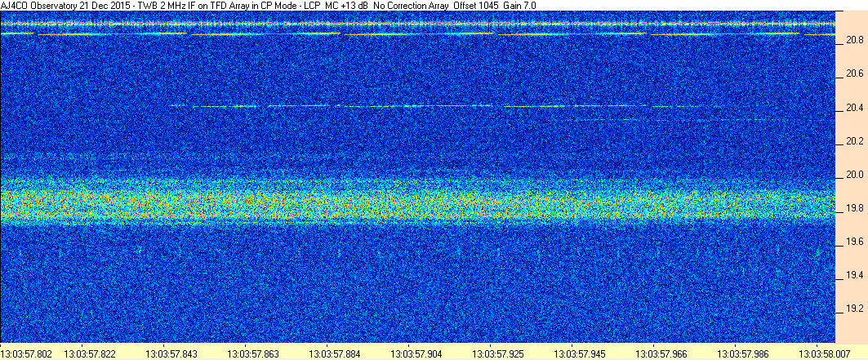Viewport: 868px width, 360px height.
Task: Click the 'No Correction Array' header text
Action: [x=412, y=5]
